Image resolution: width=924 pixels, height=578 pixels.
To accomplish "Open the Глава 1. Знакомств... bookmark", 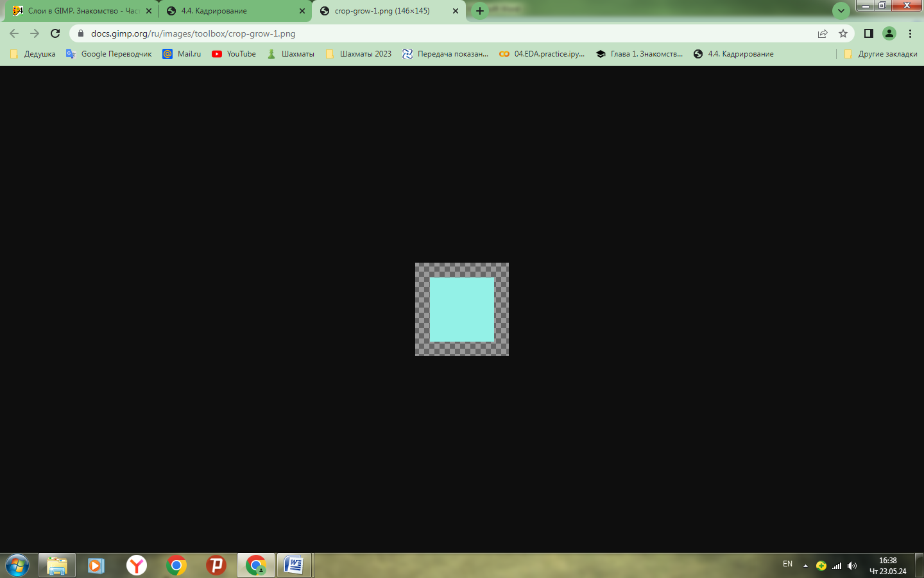I will [640, 54].
